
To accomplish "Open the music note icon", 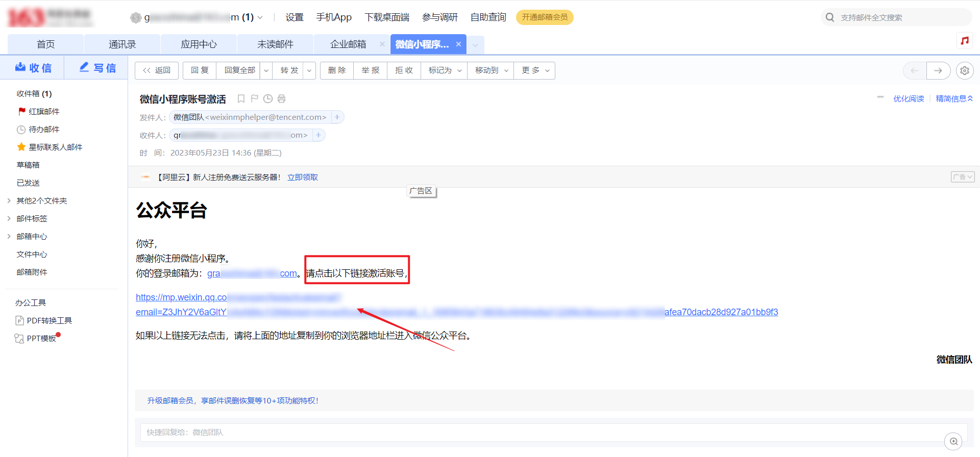I will click(x=964, y=40).
